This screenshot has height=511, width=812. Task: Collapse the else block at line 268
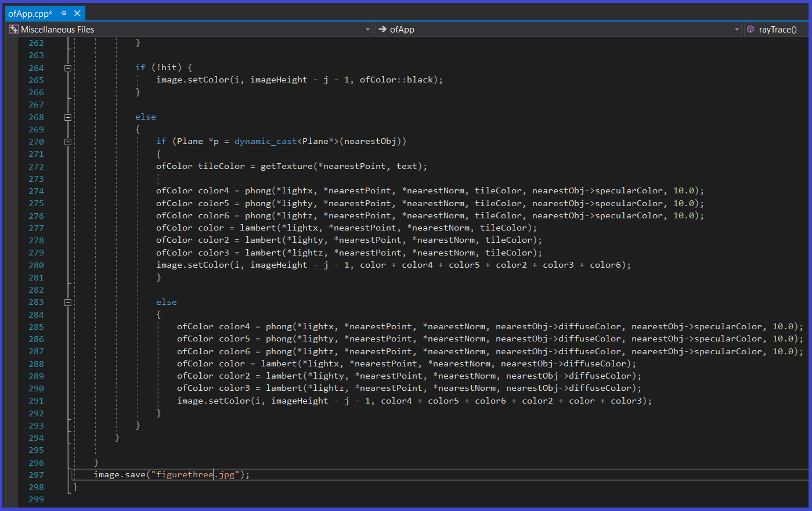pyautogui.click(x=68, y=117)
